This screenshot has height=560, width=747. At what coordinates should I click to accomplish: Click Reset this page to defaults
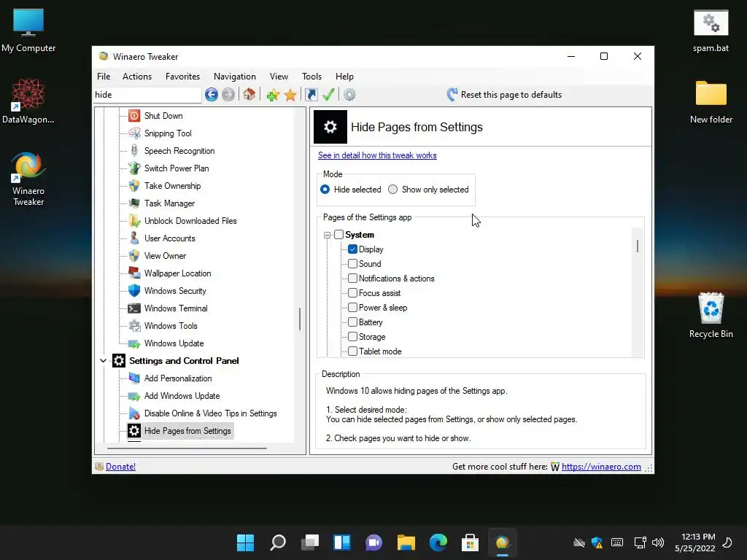(x=504, y=95)
